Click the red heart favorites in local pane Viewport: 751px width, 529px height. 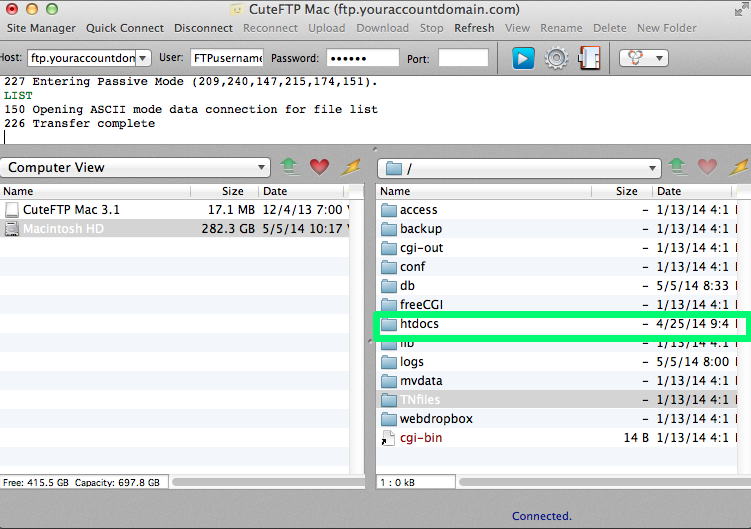point(319,167)
